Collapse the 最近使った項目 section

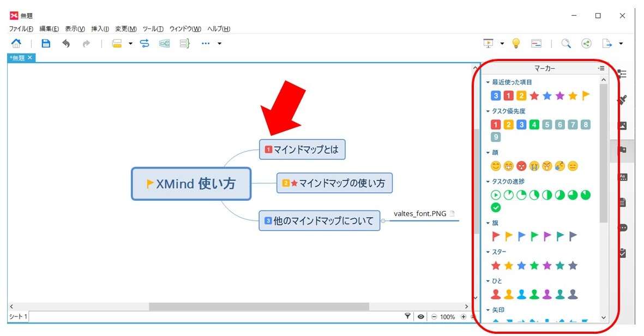point(488,82)
